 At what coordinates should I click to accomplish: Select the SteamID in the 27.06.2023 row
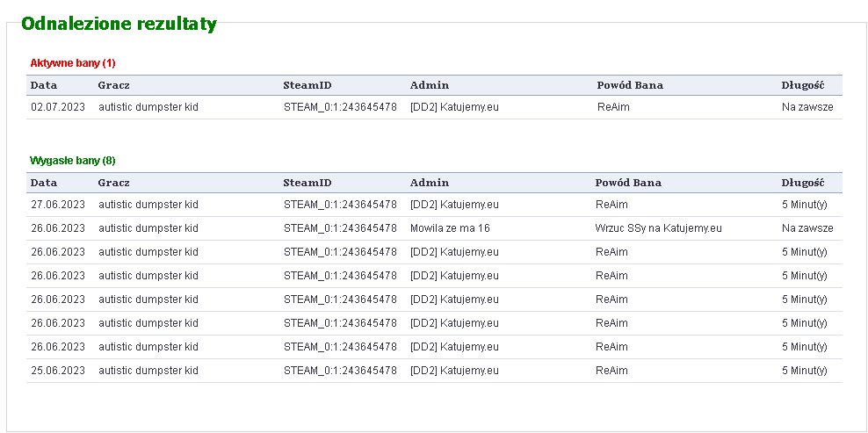[x=341, y=205]
